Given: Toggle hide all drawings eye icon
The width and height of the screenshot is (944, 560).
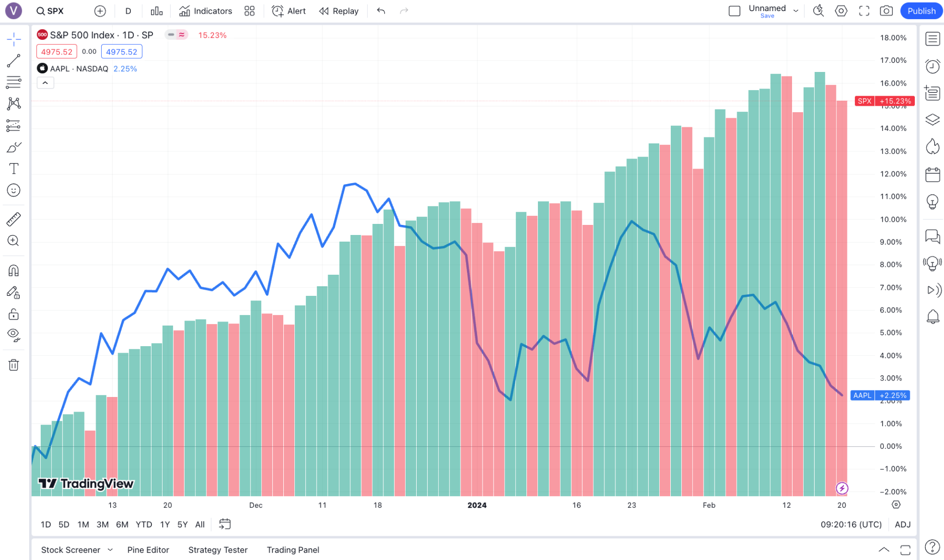Looking at the screenshot, I should 14,335.
